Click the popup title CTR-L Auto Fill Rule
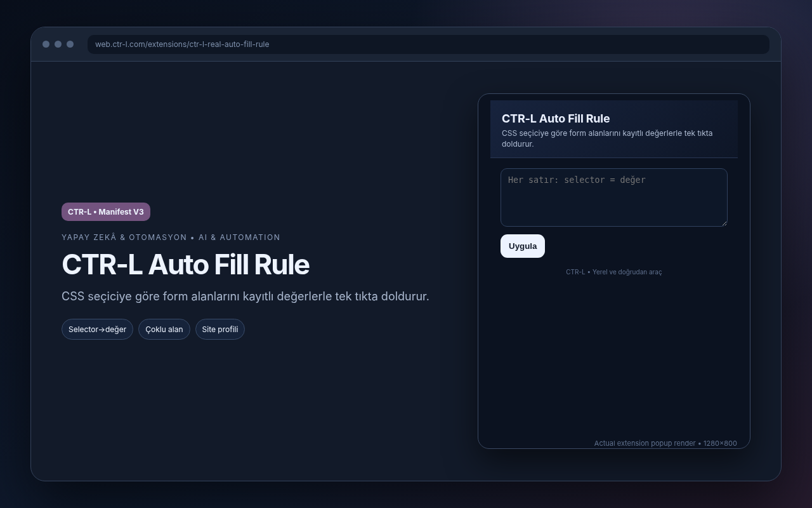The height and width of the screenshot is (508, 812). point(556,119)
